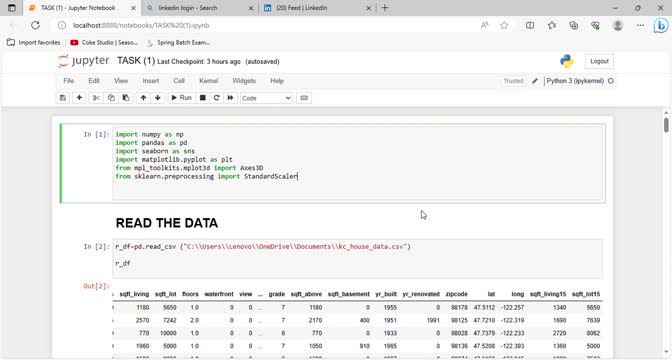Open a new browser tab
Image resolution: width=672 pixels, height=360 pixels.
pyautogui.click(x=385, y=8)
